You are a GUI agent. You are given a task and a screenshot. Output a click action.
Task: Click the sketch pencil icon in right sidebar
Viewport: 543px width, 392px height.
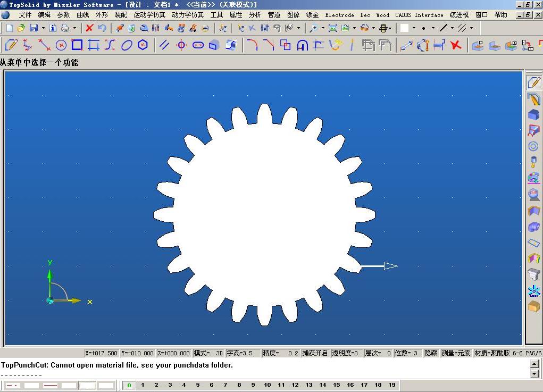click(x=533, y=82)
